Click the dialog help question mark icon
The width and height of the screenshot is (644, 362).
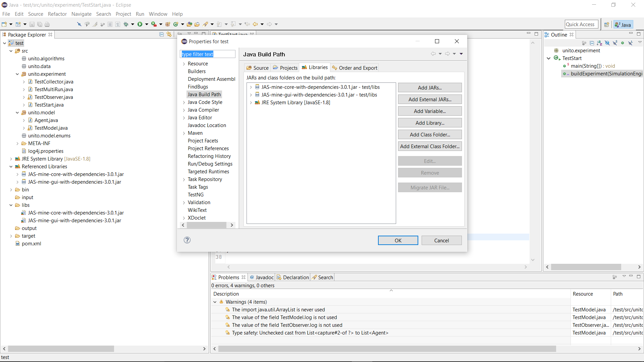click(x=187, y=240)
